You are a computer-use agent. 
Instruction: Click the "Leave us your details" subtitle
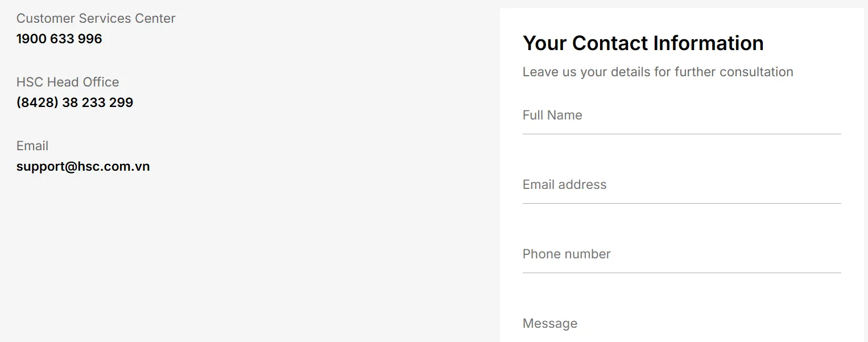tap(658, 72)
